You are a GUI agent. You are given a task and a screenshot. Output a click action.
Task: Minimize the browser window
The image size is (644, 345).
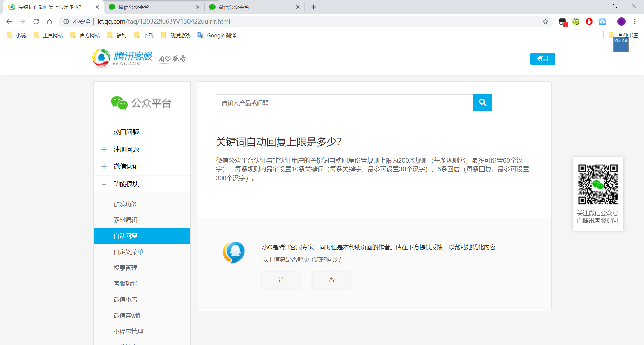point(596,6)
